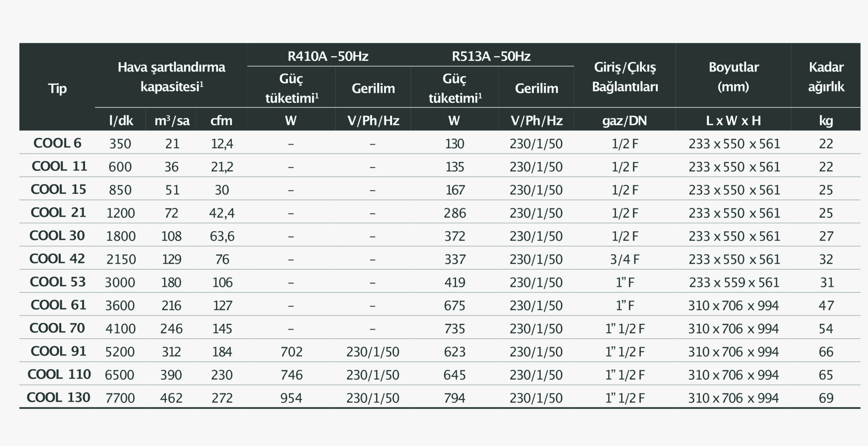868x446 pixels.
Task: Select COOL 53 dimensions 233 x 559 x 561
Action: (734, 282)
